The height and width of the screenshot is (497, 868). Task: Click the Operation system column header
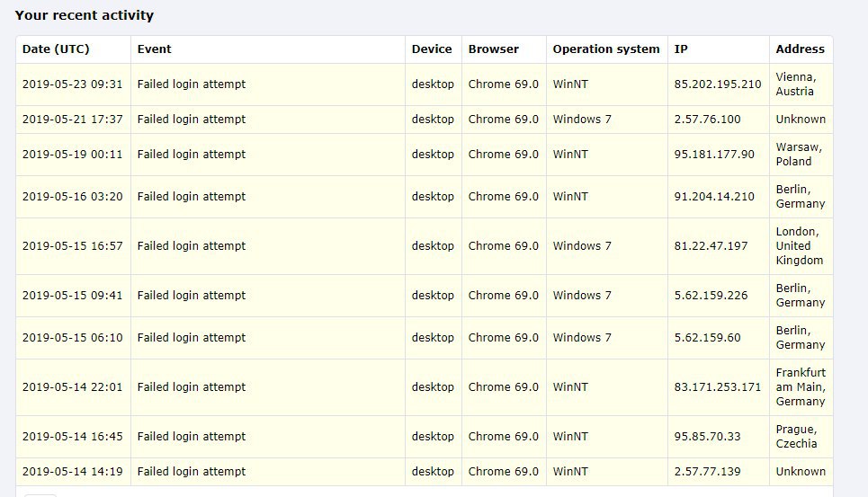tap(606, 49)
